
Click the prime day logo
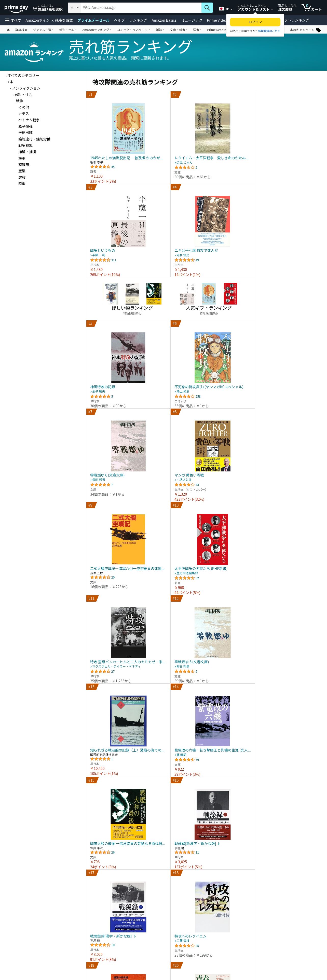pos(16,8)
